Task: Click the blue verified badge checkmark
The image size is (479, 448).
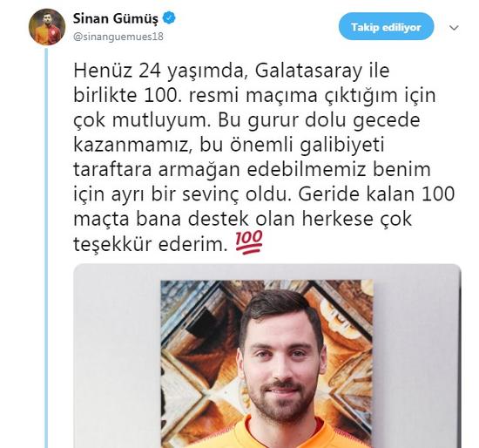Action: point(169,18)
